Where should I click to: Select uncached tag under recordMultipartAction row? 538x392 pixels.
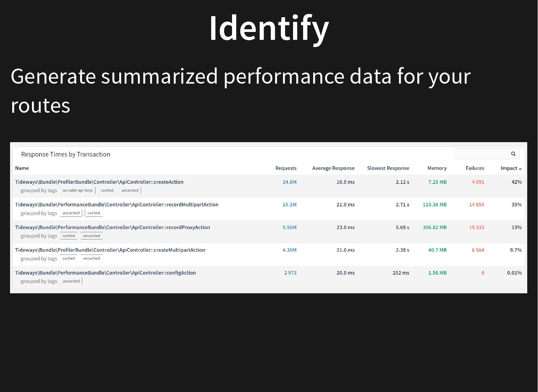pos(71,213)
